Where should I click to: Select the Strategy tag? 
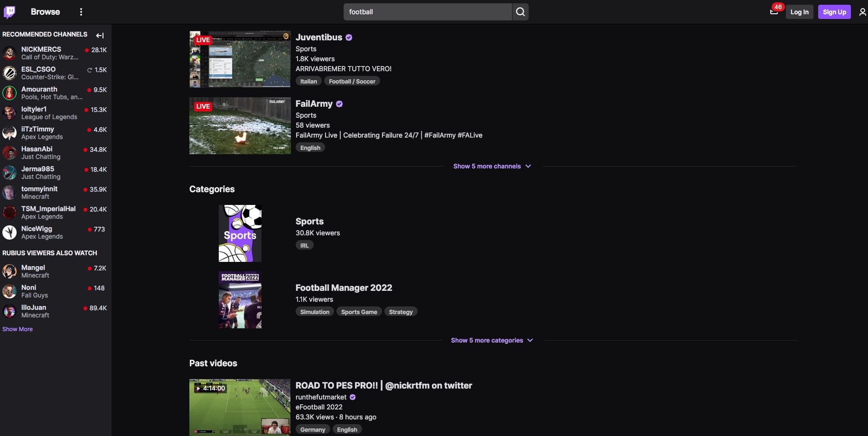tap(401, 312)
